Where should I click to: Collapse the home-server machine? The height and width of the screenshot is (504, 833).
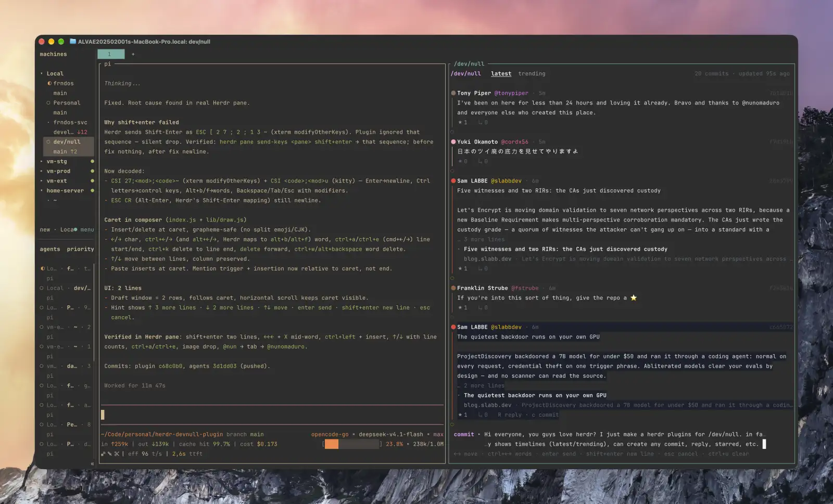click(42, 190)
